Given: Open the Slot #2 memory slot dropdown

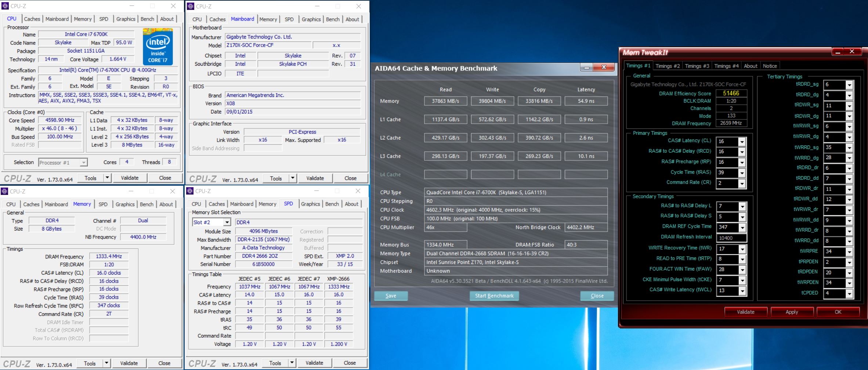Looking at the screenshot, I should click(x=227, y=222).
